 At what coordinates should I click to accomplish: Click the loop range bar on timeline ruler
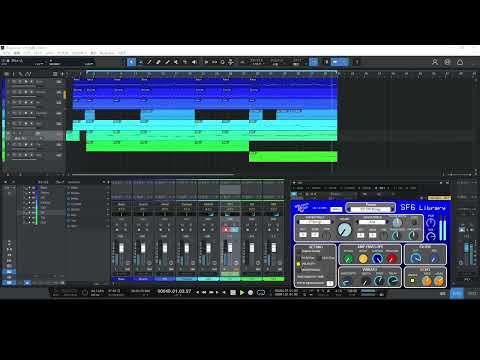[x=211, y=71]
